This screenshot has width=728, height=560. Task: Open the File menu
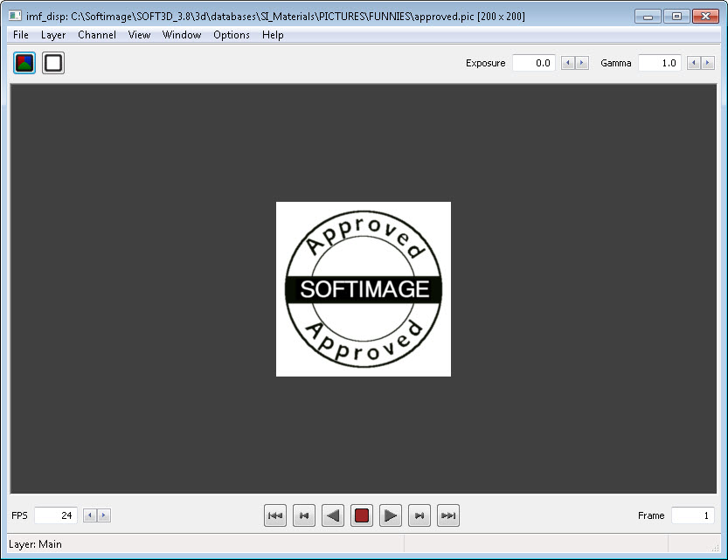click(20, 35)
